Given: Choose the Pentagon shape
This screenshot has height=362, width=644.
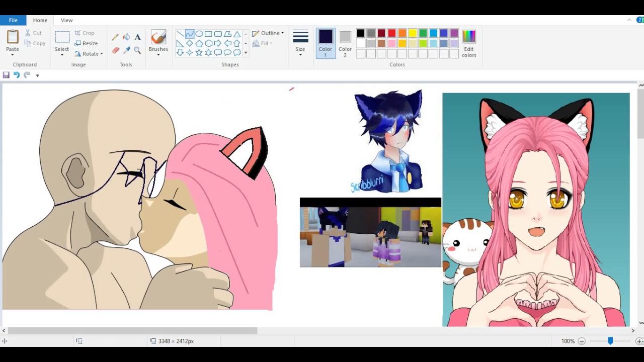Looking at the screenshot, I should pyautogui.click(x=199, y=43).
